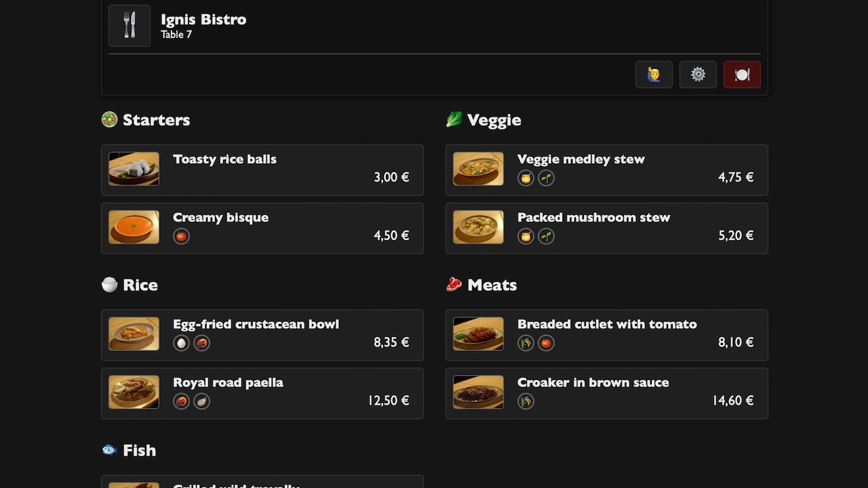Click honey jar icon under Veggie medley stew

526,178
